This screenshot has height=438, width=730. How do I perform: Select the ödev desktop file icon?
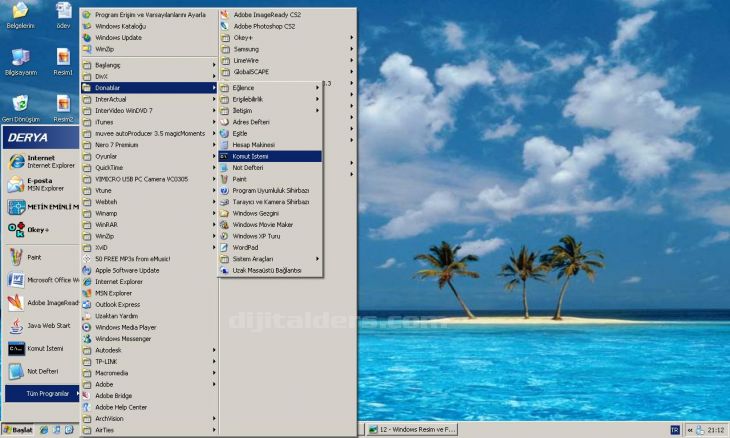pyautogui.click(x=63, y=11)
